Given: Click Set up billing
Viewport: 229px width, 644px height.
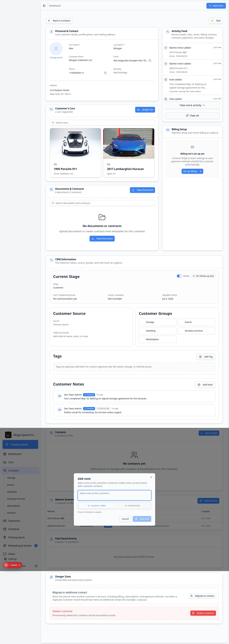Looking at the screenshot, I should (x=192, y=171).
